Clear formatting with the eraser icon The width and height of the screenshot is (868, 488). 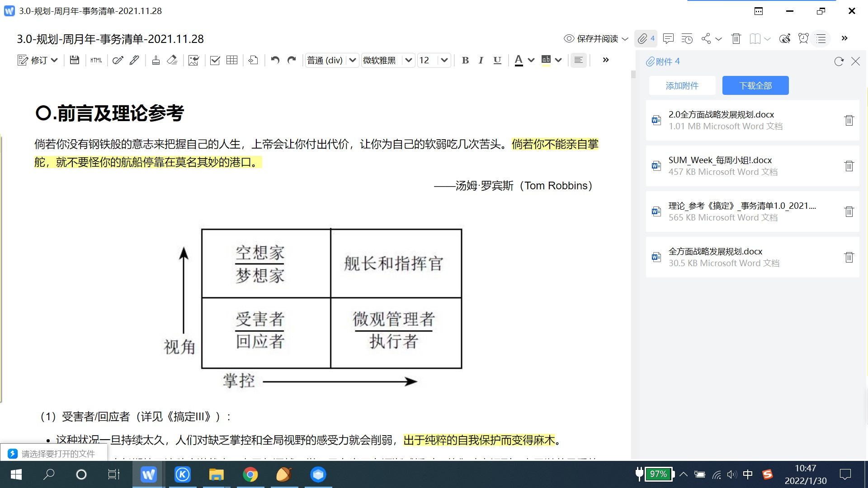pyautogui.click(x=172, y=60)
